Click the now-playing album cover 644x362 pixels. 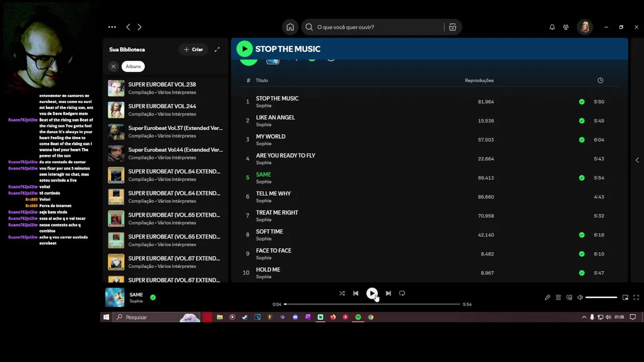[x=115, y=297]
